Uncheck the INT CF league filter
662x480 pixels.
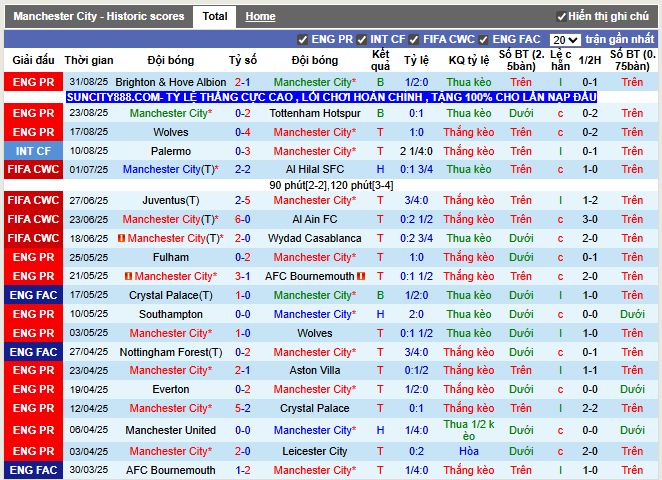361,40
